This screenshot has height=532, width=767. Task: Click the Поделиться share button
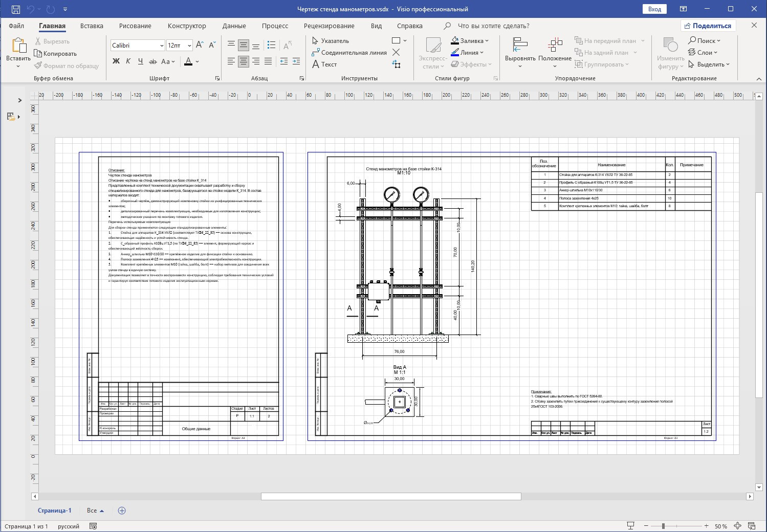[708, 26]
